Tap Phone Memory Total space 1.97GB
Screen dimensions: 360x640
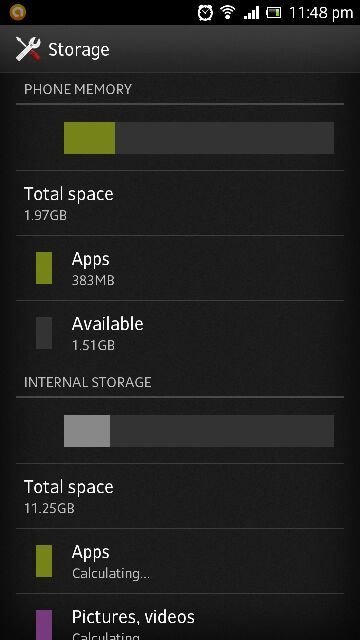[x=180, y=203]
